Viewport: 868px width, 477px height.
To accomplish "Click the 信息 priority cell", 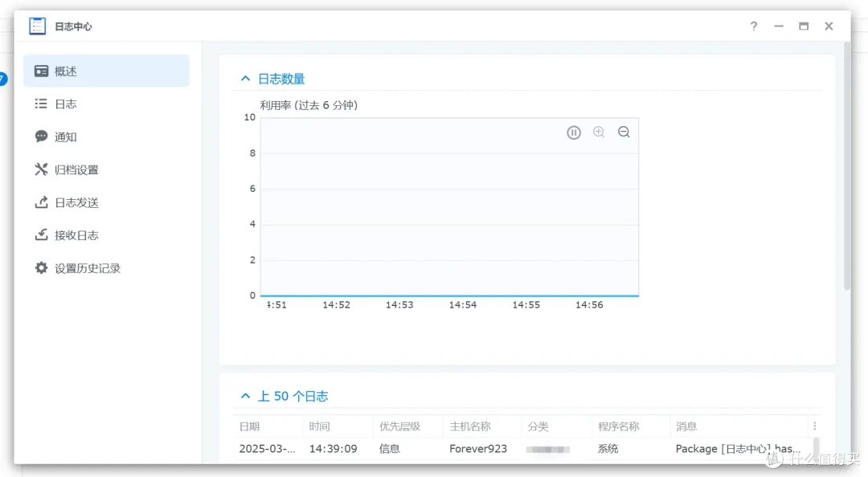I will pyautogui.click(x=389, y=449).
